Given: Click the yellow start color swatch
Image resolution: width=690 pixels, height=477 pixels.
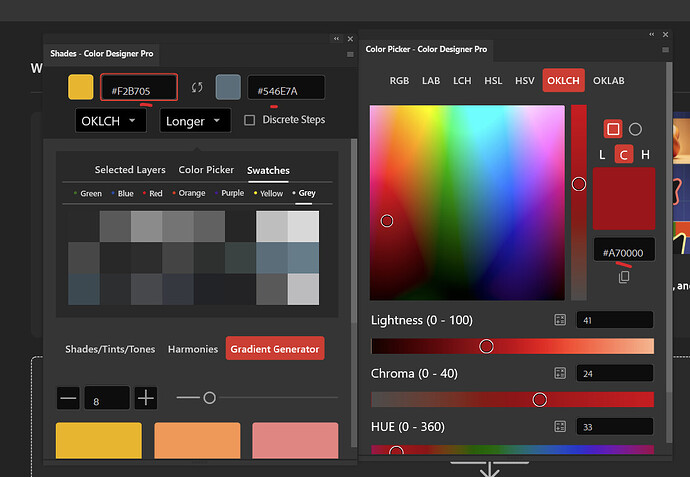Looking at the screenshot, I should point(81,87).
